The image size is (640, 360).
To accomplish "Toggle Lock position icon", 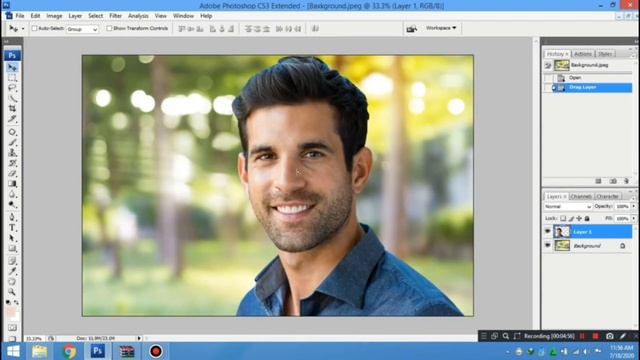I will pyautogui.click(x=579, y=219).
